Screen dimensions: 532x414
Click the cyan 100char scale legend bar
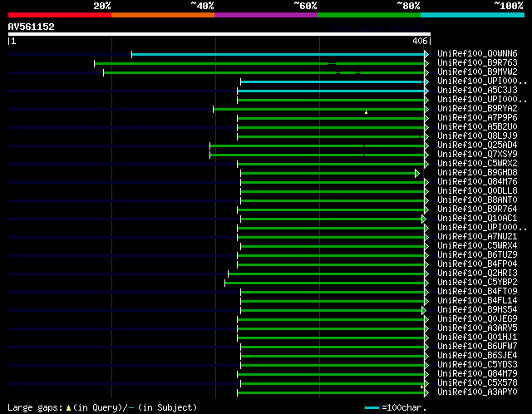372,407
